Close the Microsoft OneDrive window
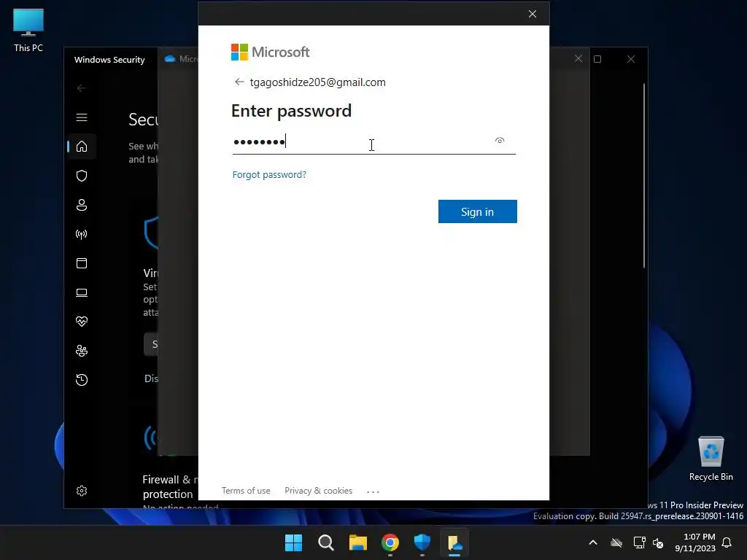Screen dimensions: 747x560 578,58
